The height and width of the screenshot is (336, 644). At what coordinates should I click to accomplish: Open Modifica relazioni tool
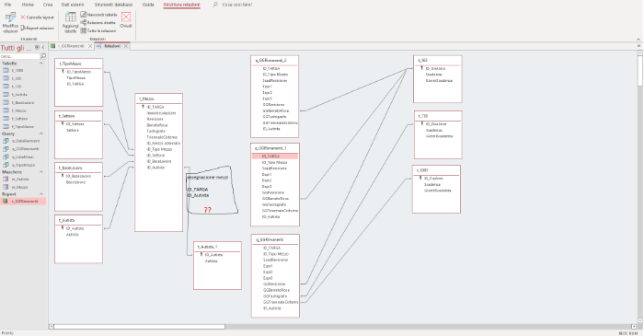10,23
